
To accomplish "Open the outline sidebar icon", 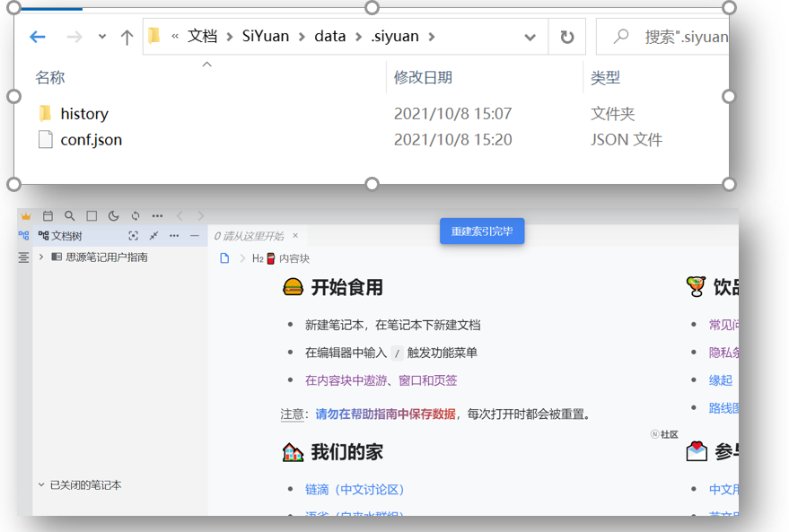I will [x=23, y=258].
